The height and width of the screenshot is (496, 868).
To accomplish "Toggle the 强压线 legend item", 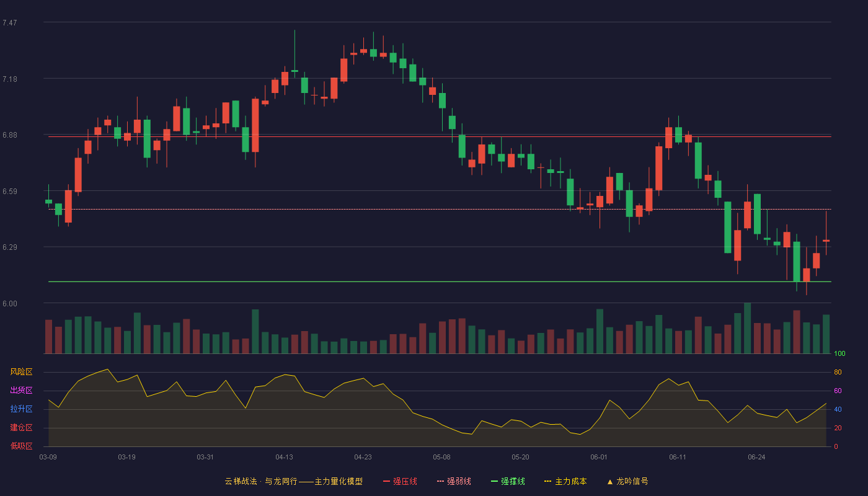I will (x=400, y=481).
